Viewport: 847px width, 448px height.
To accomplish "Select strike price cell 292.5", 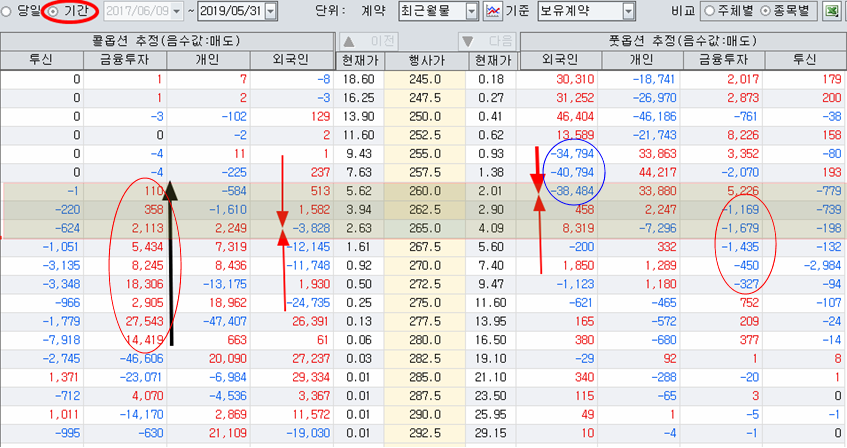I will (x=425, y=433).
